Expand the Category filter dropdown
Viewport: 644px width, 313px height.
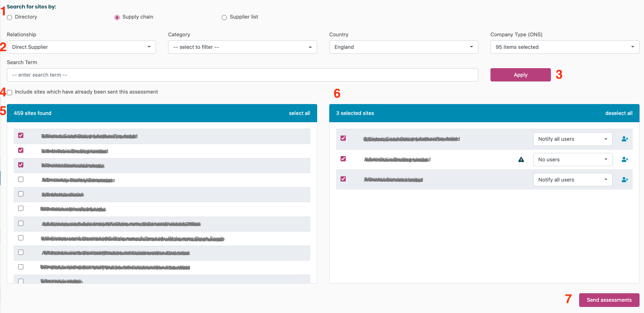pos(242,47)
